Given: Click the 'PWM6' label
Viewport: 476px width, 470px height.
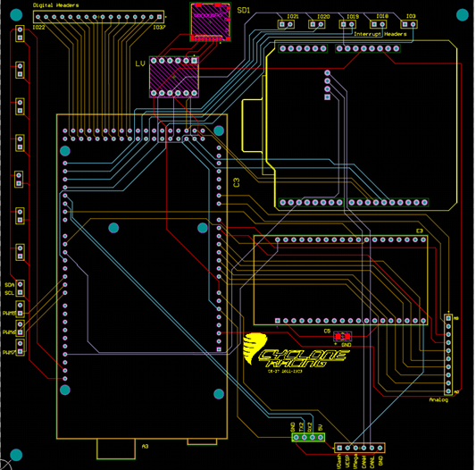Looking at the screenshot, I should pos(9,332).
